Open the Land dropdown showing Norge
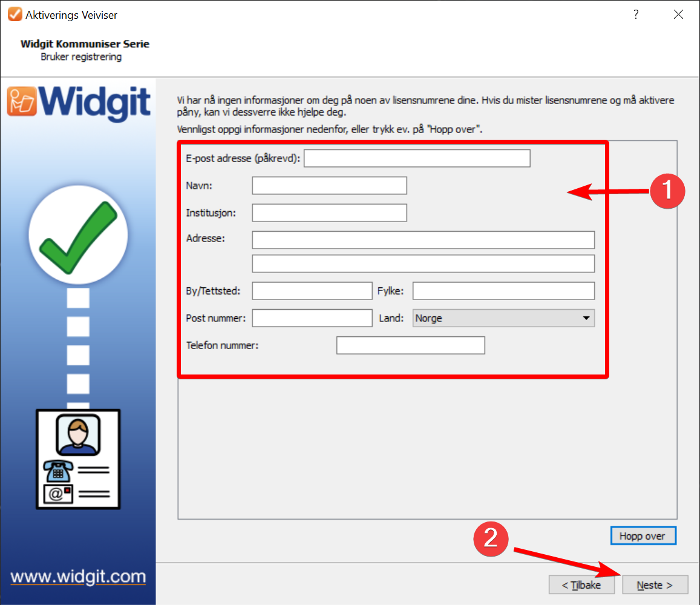The width and height of the screenshot is (700, 605). pyautogui.click(x=503, y=318)
